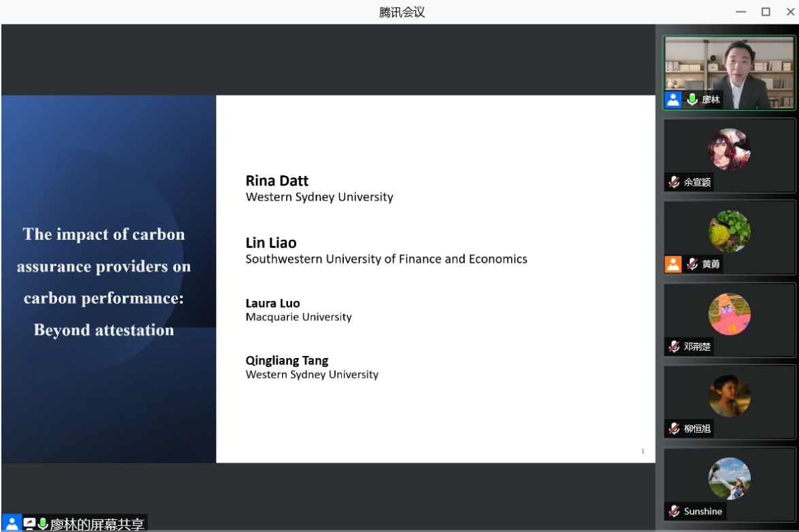Image resolution: width=799 pixels, height=532 pixels.
Task: Click the blue host icon on 廖林's video tile
Action: [673, 100]
